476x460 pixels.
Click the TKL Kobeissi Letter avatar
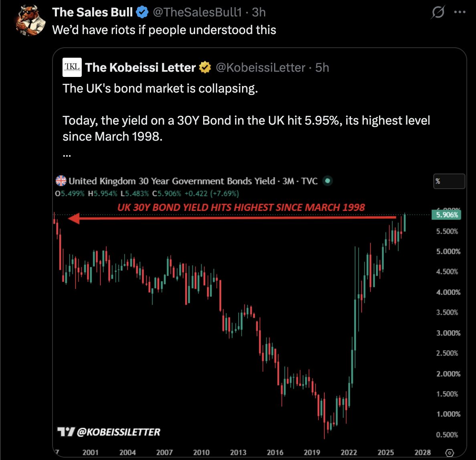[72, 67]
